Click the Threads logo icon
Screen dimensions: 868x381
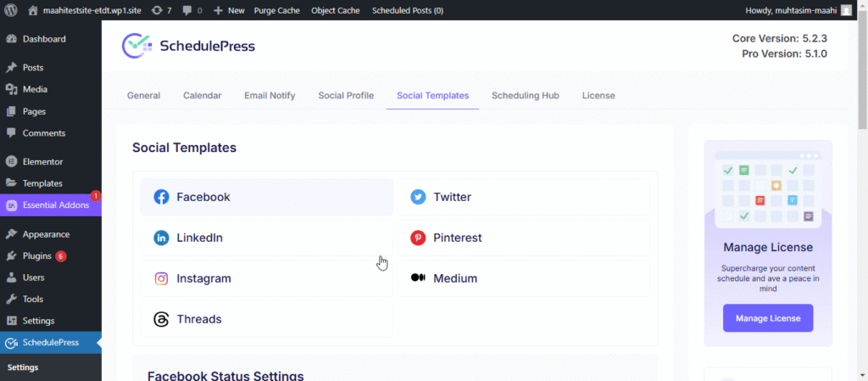click(x=161, y=319)
